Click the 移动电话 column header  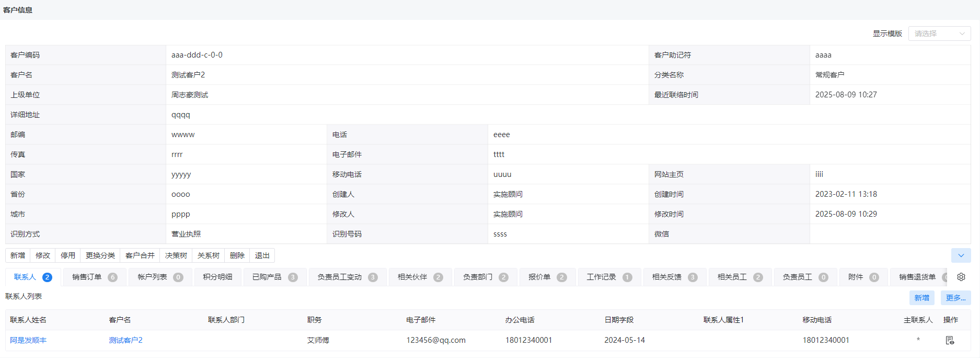click(817, 320)
